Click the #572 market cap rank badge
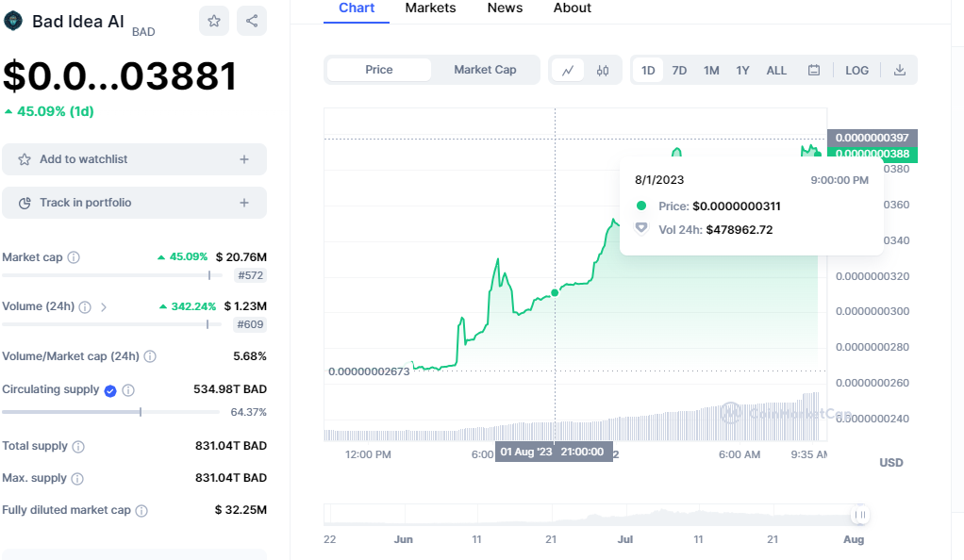Viewport: 964px width, 560px height. click(x=250, y=275)
